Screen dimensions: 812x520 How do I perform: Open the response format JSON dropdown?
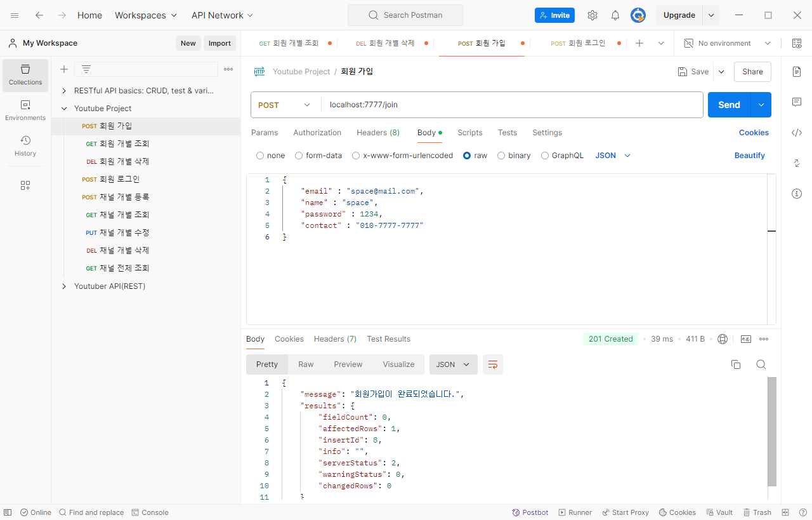tap(453, 364)
